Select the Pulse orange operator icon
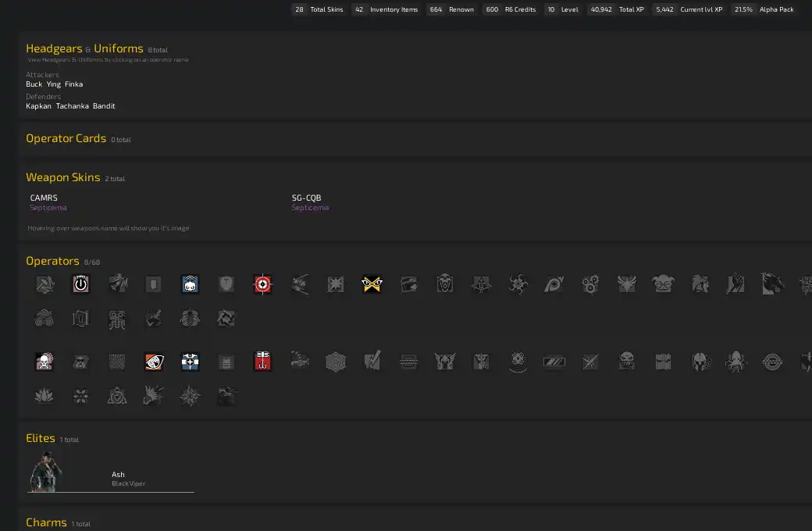 (x=154, y=362)
